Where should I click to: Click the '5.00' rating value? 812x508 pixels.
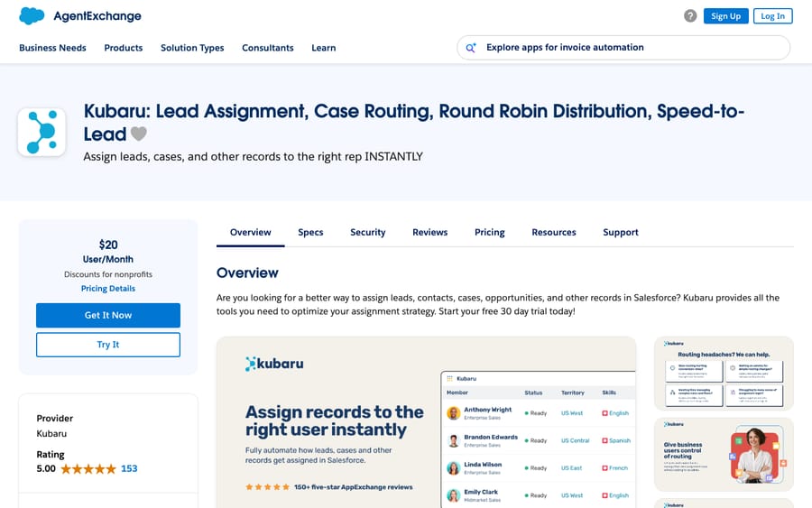[46, 468]
